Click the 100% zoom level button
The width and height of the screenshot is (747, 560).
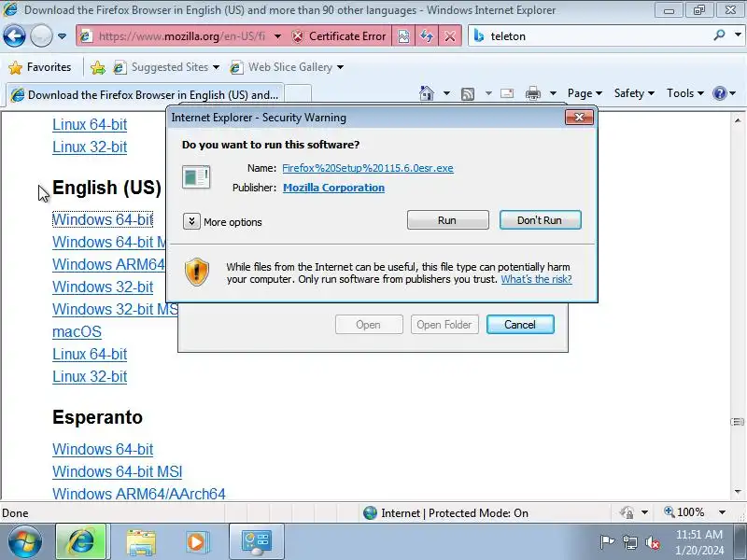pyautogui.click(x=684, y=512)
